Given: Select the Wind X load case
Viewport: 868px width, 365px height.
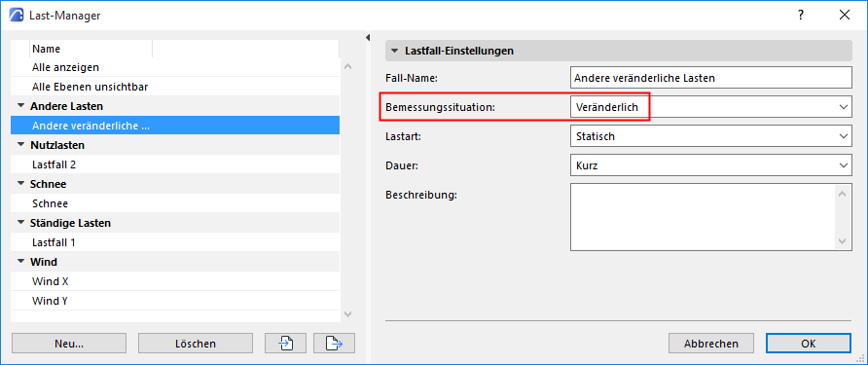Looking at the screenshot, I should click(175, 281).
